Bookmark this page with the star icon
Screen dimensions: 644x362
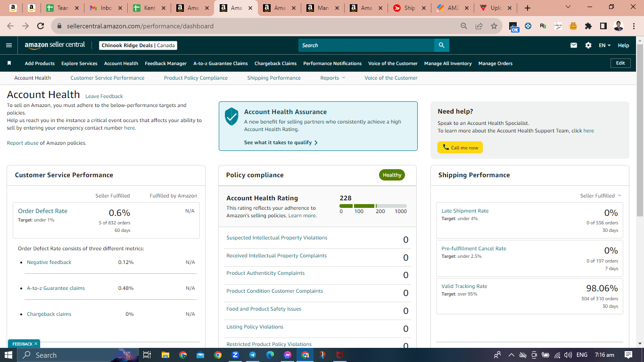[494, 26]
